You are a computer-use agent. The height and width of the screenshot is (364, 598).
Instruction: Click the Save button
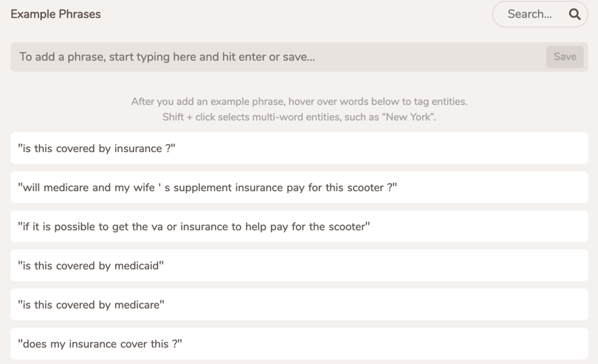click(x=565, y=57)
